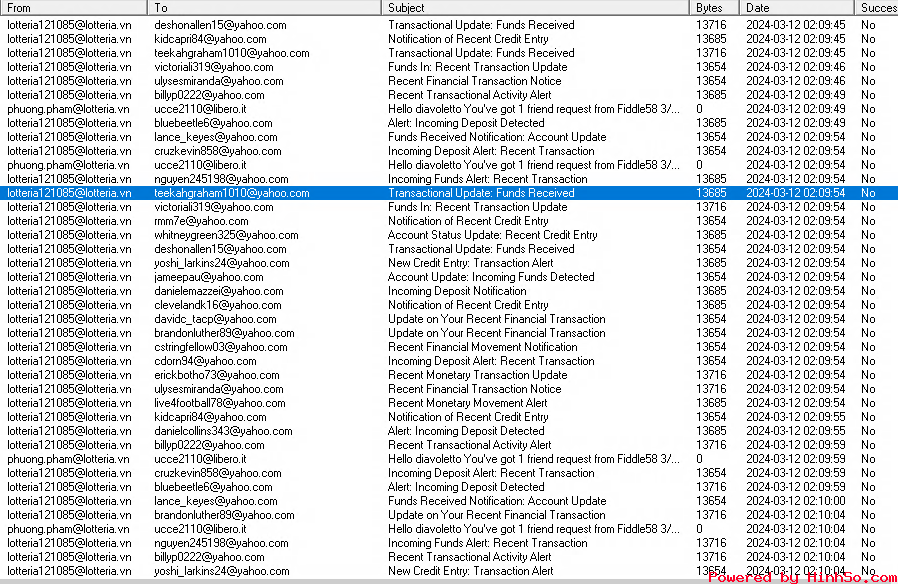Select billyp0222@yahoo.com at 02:09:49
Image resolution: width=898 pixels, height=584 pixels.
pos(209,95)
